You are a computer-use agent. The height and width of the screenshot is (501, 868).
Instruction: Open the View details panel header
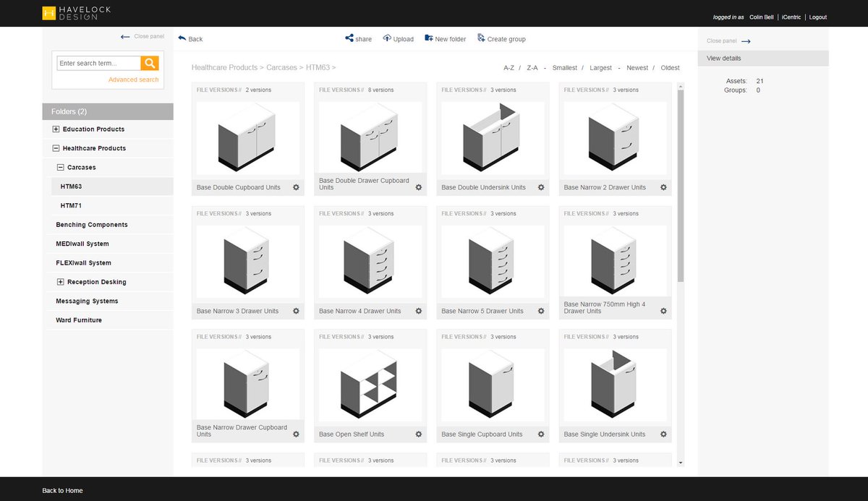pyautogui.click(x=763, y=59)
